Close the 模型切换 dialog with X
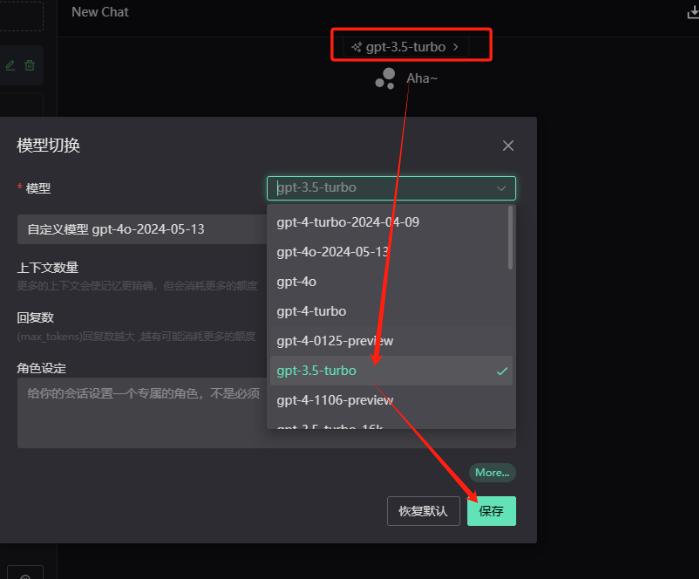The width and height of the screenshot is (699, 579). (x=508, y=146)
